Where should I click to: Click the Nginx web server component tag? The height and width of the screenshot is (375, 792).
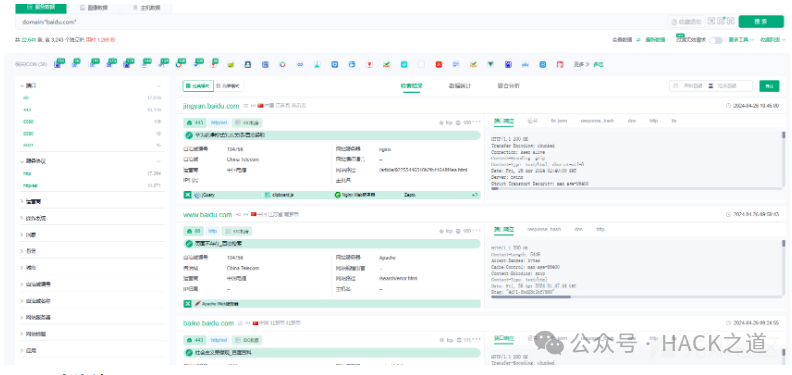coord(355,195)
